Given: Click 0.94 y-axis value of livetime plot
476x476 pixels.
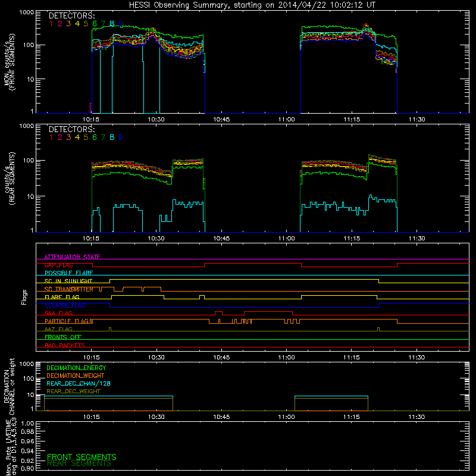Looking at the screenshot, I should pos(27,451).
